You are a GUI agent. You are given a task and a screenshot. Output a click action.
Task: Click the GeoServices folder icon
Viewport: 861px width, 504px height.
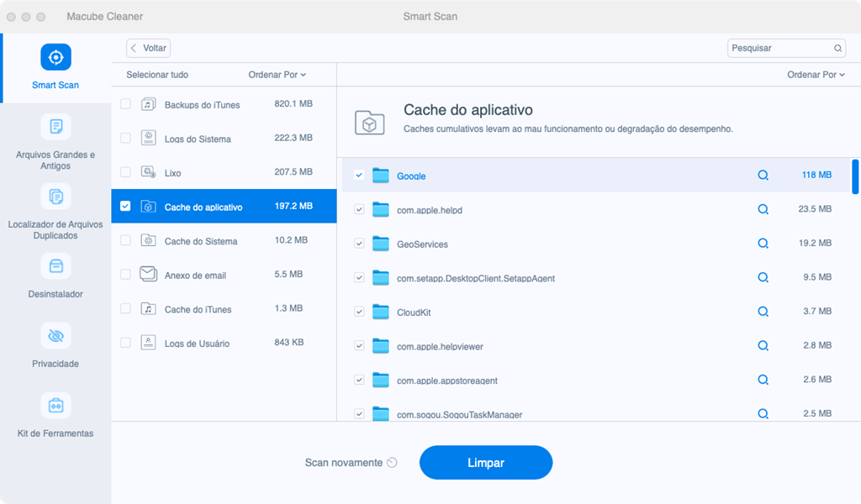[x=381, y=243]
